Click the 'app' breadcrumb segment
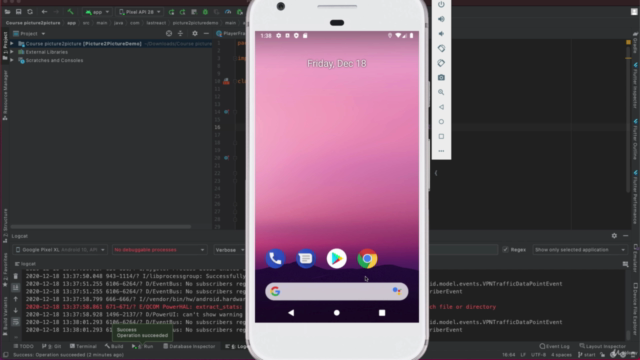This screenshot has width=640, height=360. [71, 23]
